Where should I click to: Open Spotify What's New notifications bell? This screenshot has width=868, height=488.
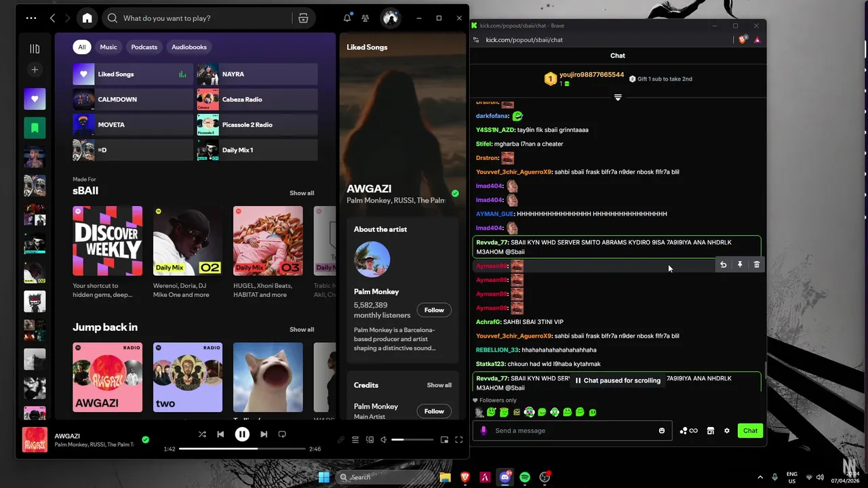point(347,18)
